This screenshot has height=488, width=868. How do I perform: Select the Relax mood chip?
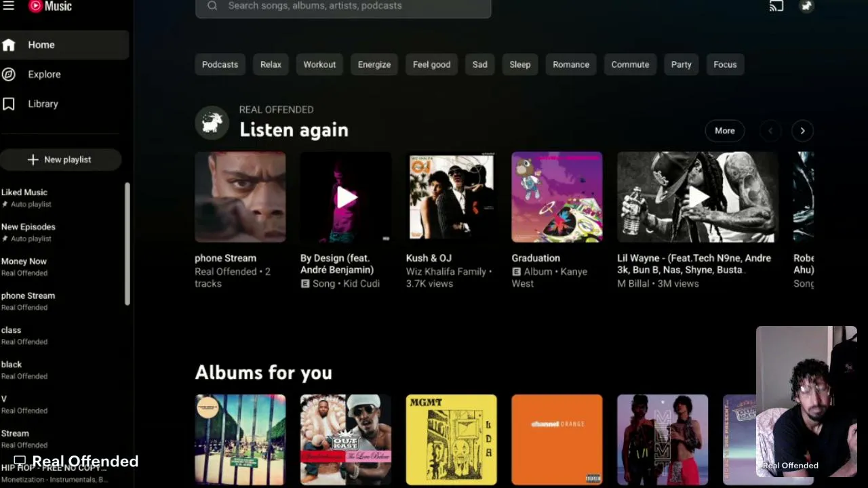(x=271, y=64)
